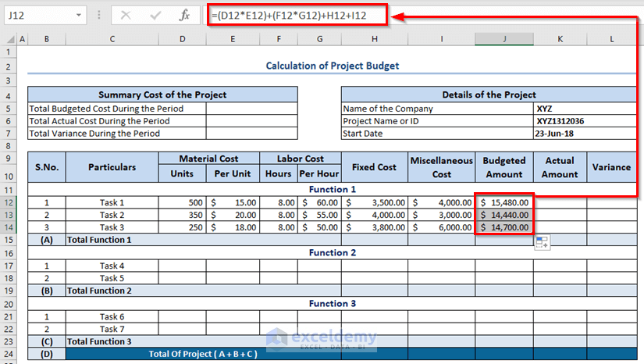The width and height of the screenshot is (644, 364).
Task: Select 'Total Variance During the Period' cell
Action: click(117, 134)
